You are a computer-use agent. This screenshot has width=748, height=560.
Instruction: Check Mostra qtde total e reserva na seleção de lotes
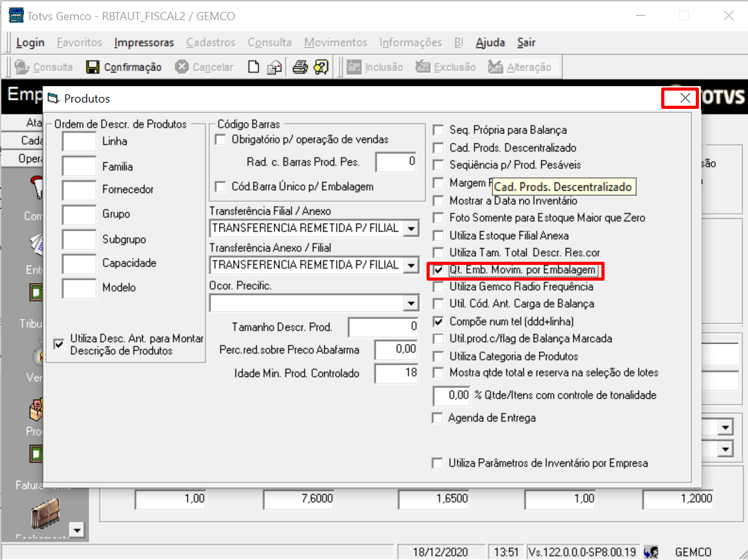438,372
